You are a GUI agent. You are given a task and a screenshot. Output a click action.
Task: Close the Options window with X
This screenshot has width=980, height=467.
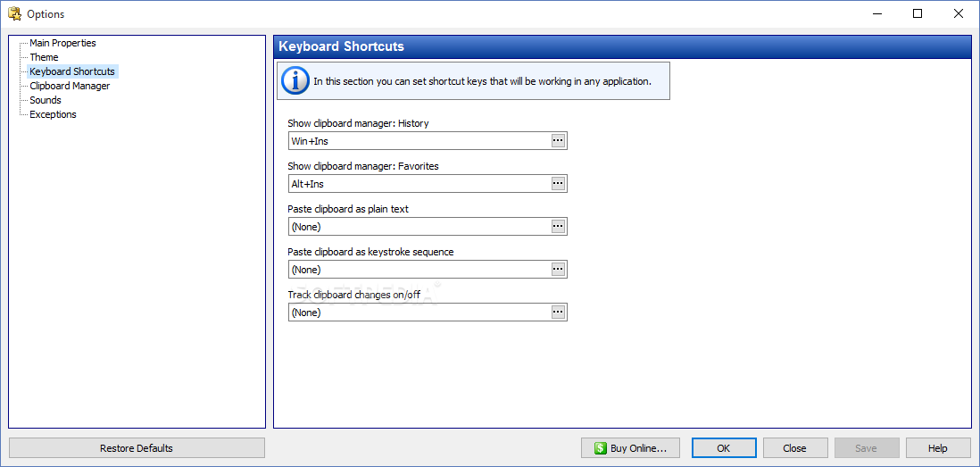tap(958, 13)
